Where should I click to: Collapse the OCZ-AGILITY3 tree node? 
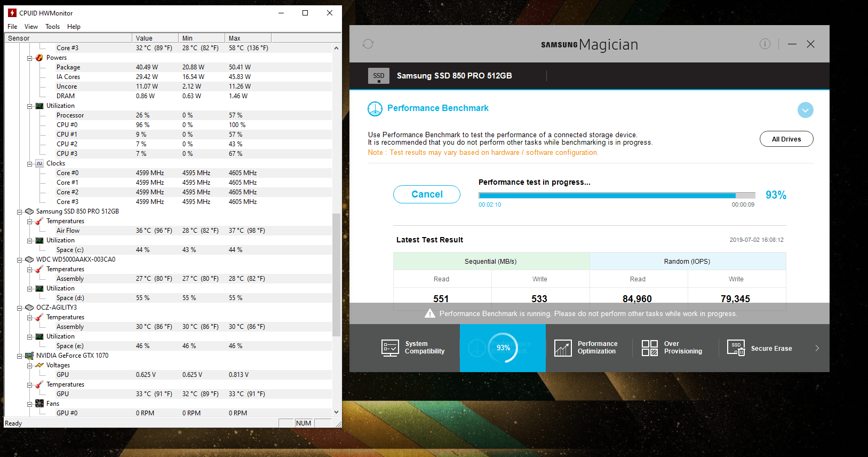click(x=20, y=308)
